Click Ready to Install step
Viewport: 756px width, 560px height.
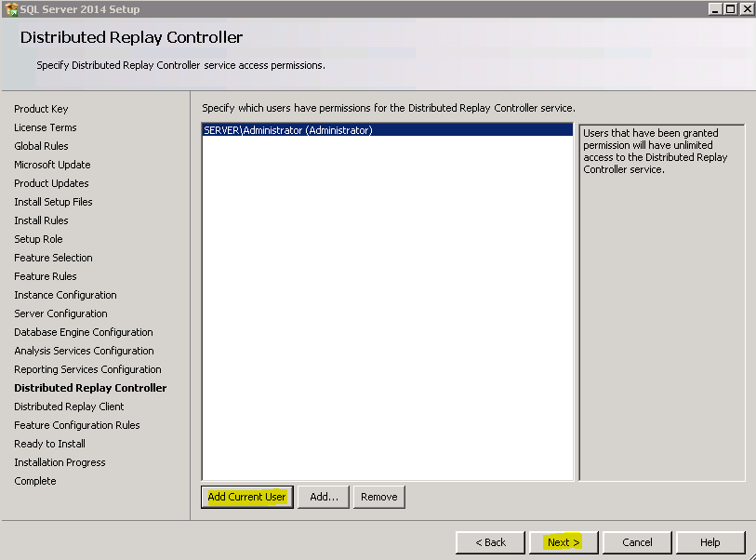[49, 444]
